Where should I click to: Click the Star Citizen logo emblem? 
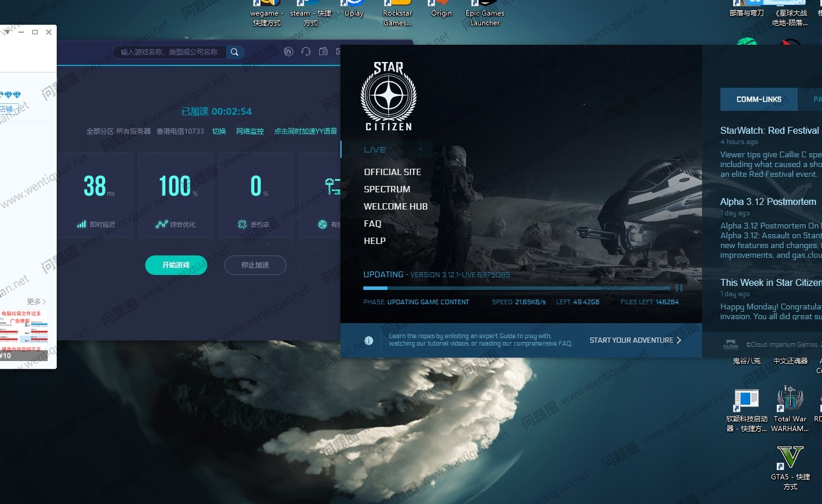tap(389, 96)
